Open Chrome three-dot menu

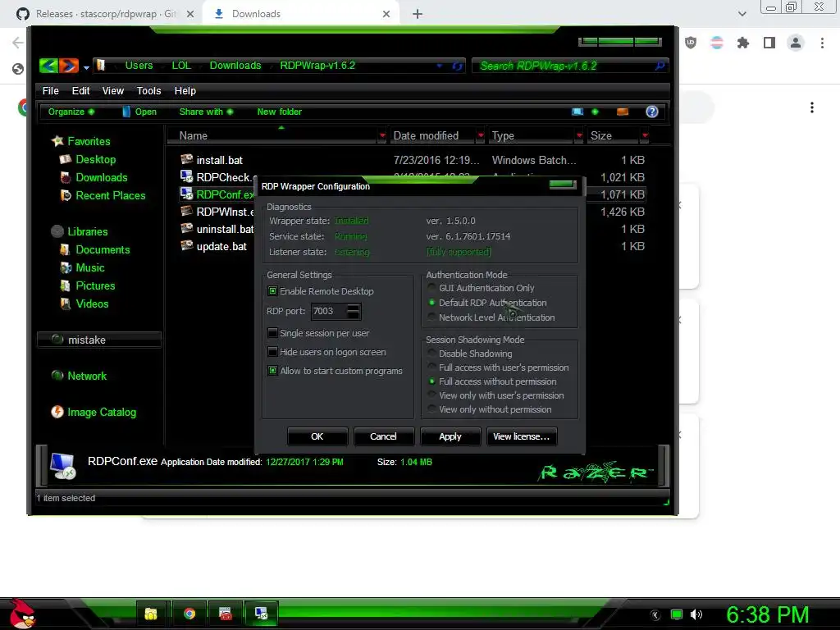click(x=822, y=43)
